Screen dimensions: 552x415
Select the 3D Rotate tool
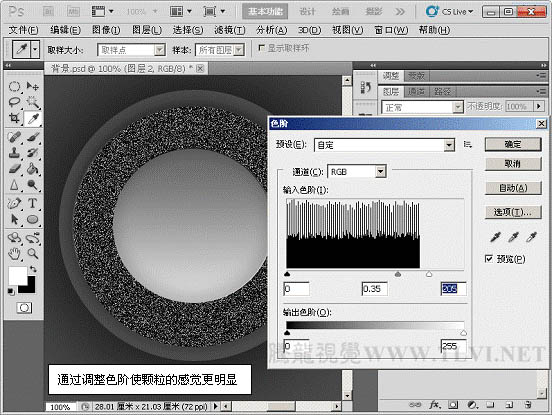14,238
